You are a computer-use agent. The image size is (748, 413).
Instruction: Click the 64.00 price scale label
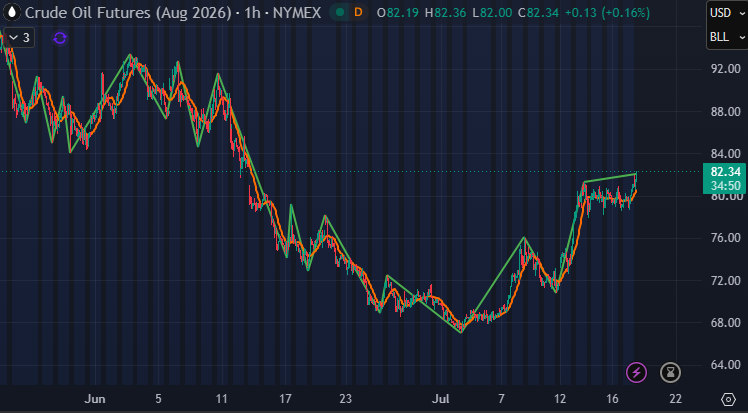pos(726,365)
